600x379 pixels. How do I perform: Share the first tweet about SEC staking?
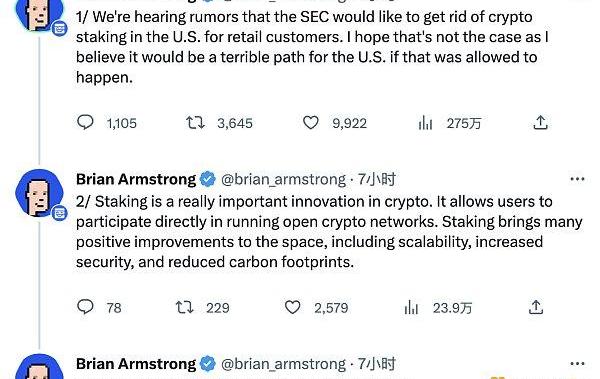tap(540, 123)
